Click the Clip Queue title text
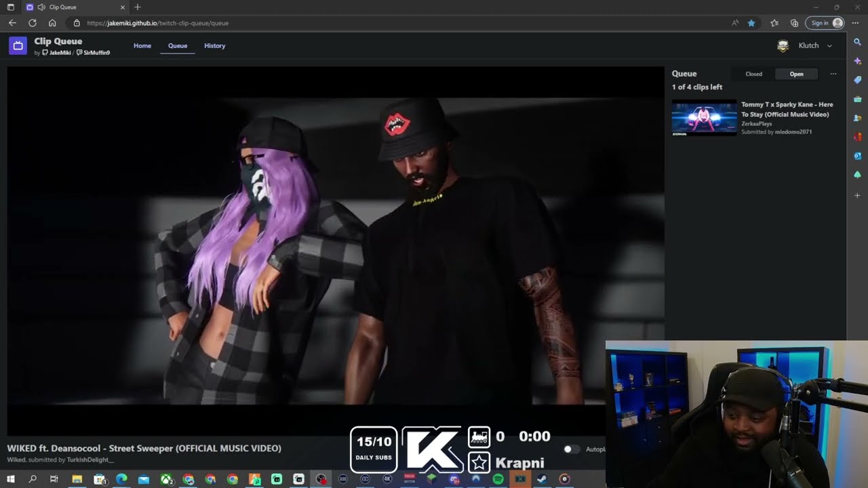 [58, 41]
